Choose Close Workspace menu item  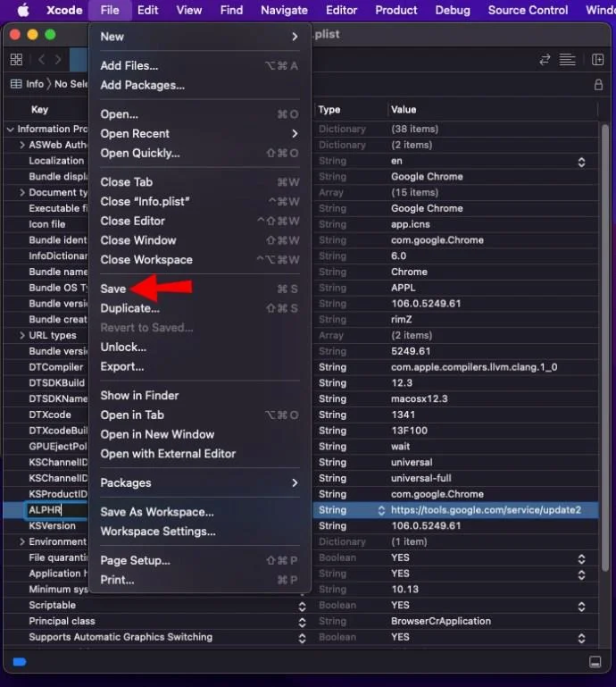tap(200, 260)
